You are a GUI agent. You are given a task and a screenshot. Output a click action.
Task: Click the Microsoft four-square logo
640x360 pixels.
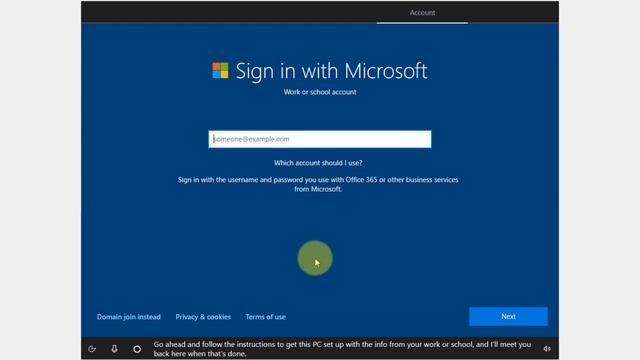pyautogui.click(x=220, y=70)
